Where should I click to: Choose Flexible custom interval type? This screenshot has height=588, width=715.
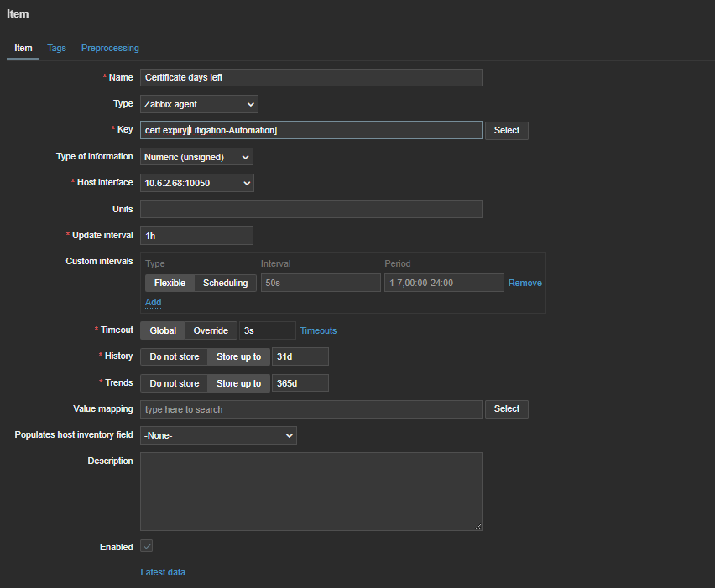click(x=170, y=284)
